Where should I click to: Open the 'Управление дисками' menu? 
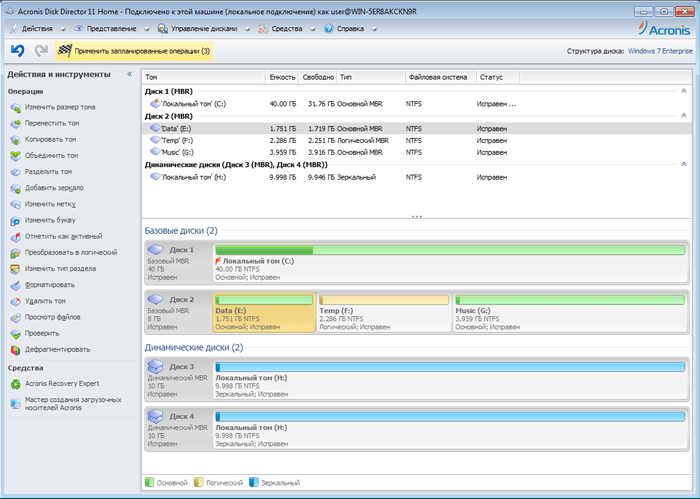point(204,29)
